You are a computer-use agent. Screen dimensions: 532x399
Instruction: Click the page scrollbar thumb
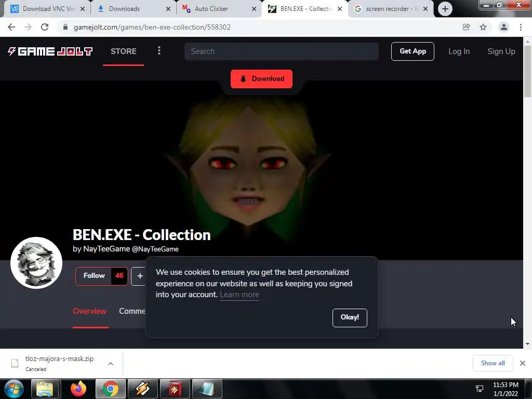pos(528,71)
